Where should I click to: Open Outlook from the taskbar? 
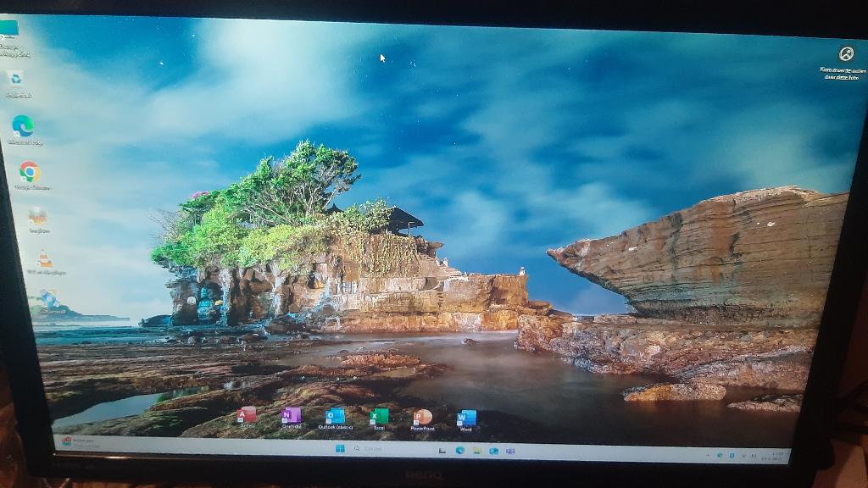coord(494,451)
